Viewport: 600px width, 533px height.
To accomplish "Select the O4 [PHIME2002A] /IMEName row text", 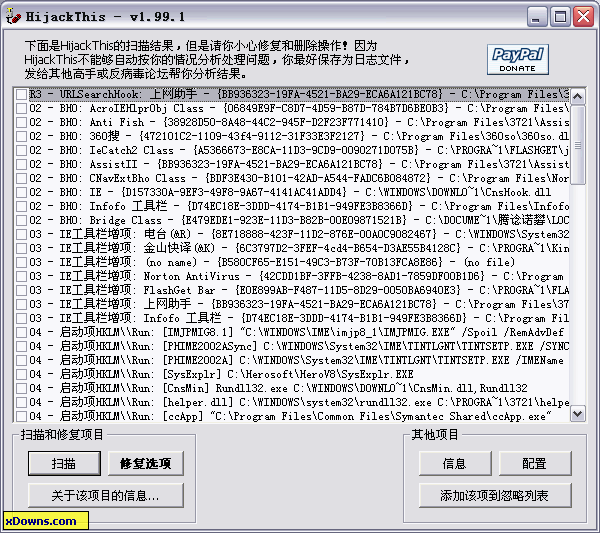I will (x=297, y=360).
